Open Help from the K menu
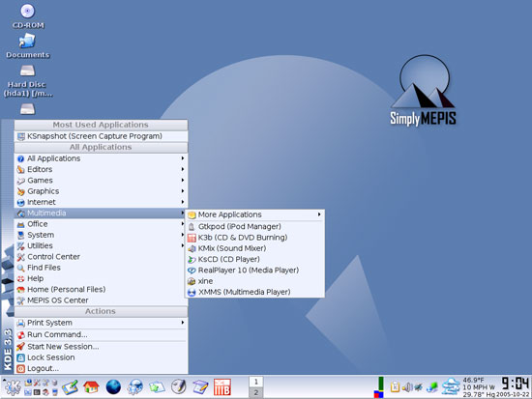 [101, 278]
